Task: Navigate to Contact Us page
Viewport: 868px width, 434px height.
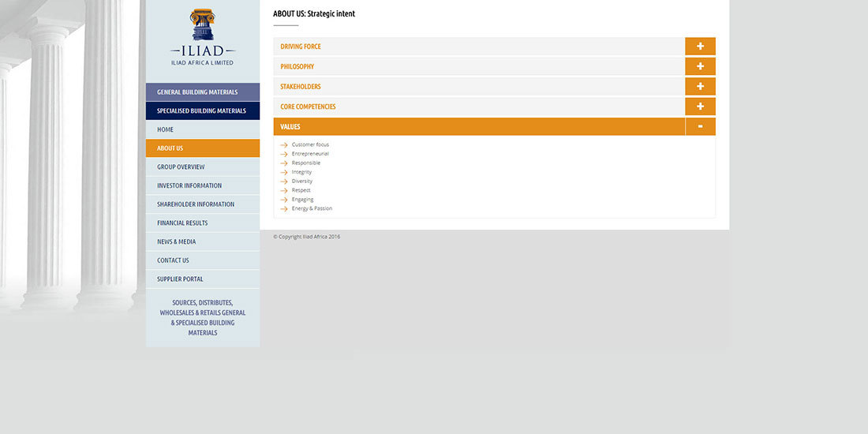Action: [x=173, y=260]
